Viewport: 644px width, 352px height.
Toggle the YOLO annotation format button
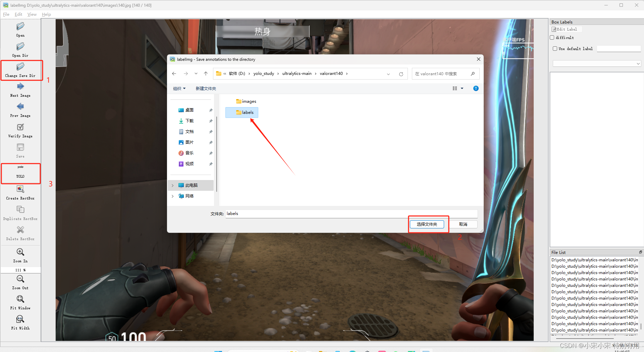(x=20, y=171)
